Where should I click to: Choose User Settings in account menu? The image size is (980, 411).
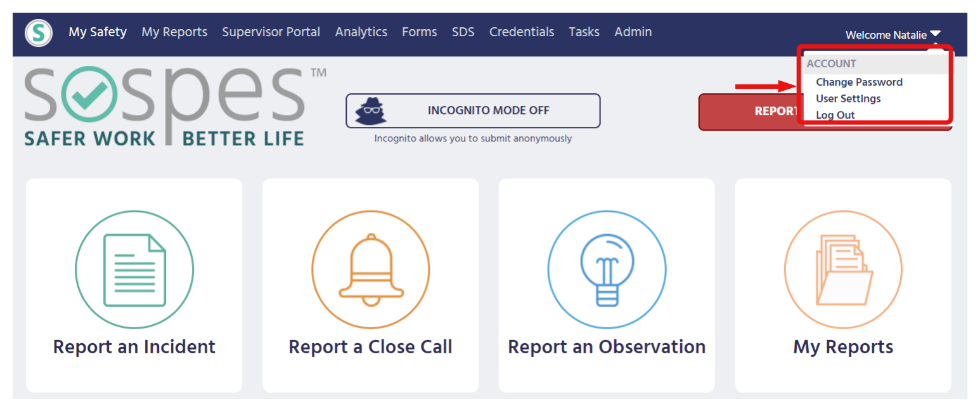(848, 98)
